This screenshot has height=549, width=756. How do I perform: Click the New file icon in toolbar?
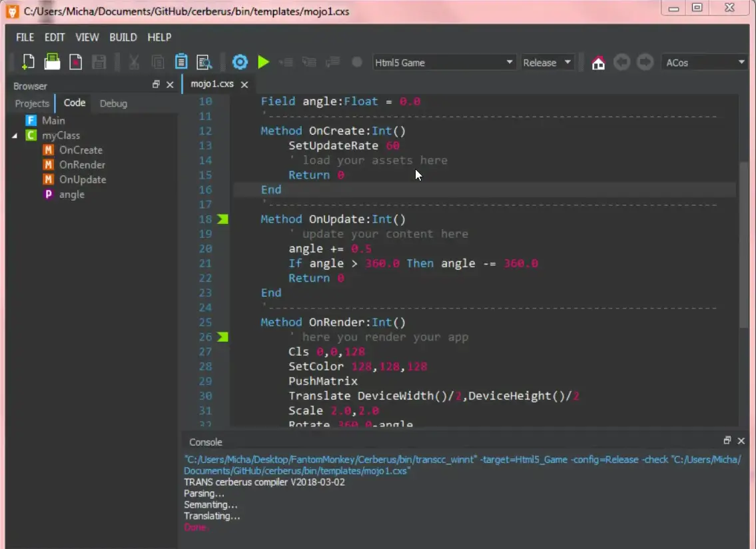28,63
